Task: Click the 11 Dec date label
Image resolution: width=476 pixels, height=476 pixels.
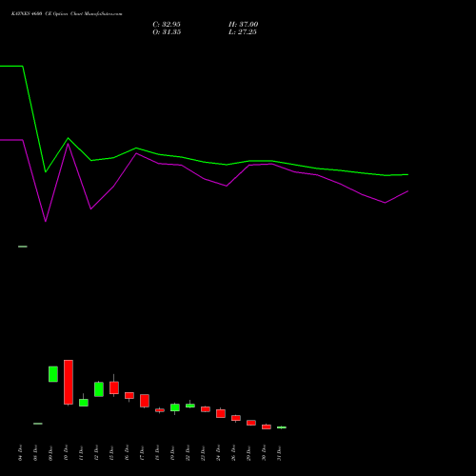Action: tap(82, 453)
